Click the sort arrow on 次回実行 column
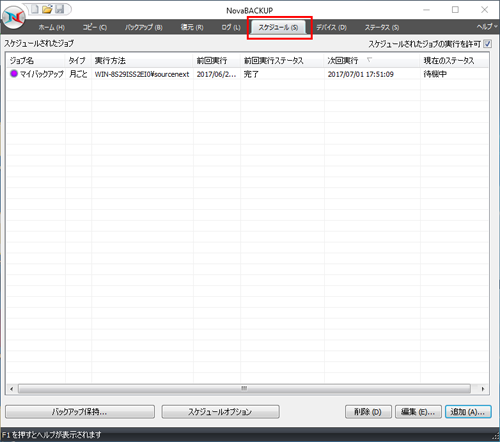Viewport: 500px width, 442px height. [x=369, y=60]
